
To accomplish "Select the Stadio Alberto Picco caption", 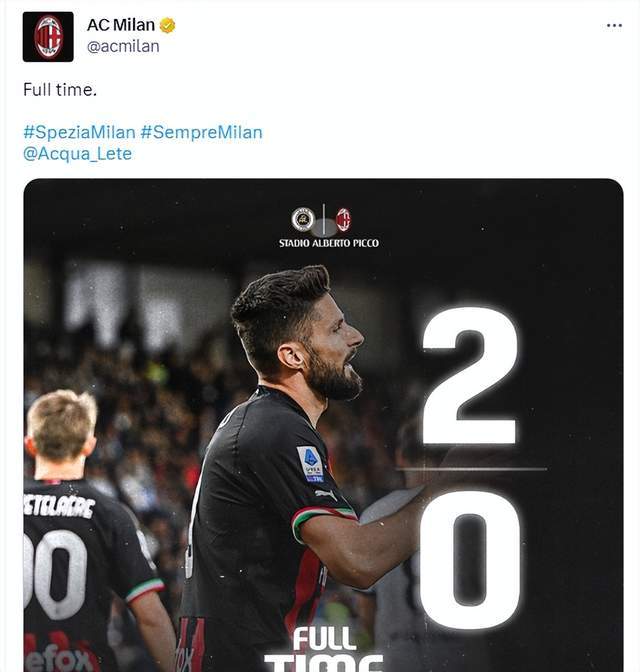I will (x=329, y=243).
